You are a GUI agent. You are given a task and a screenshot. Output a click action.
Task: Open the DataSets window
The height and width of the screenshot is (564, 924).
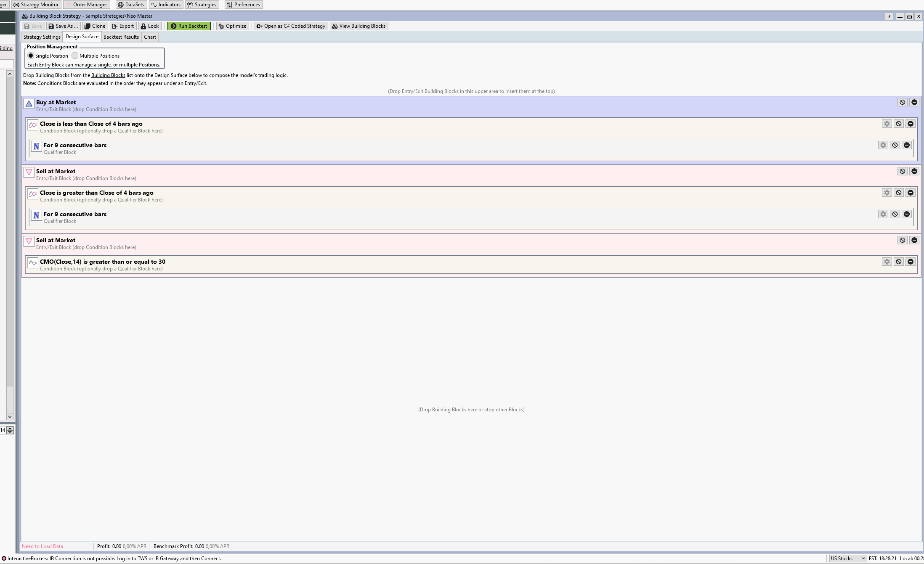(x=131, y=5)
